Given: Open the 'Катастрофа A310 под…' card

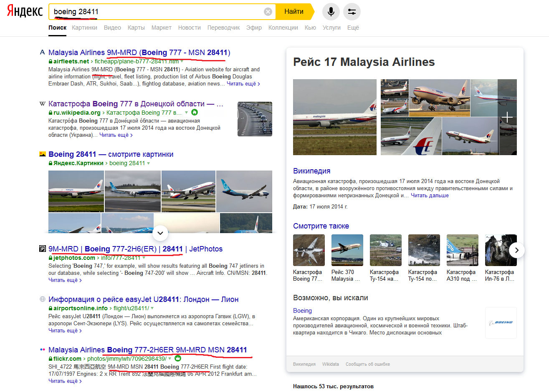Looking at the screenshot, I should tap(462, 259).
